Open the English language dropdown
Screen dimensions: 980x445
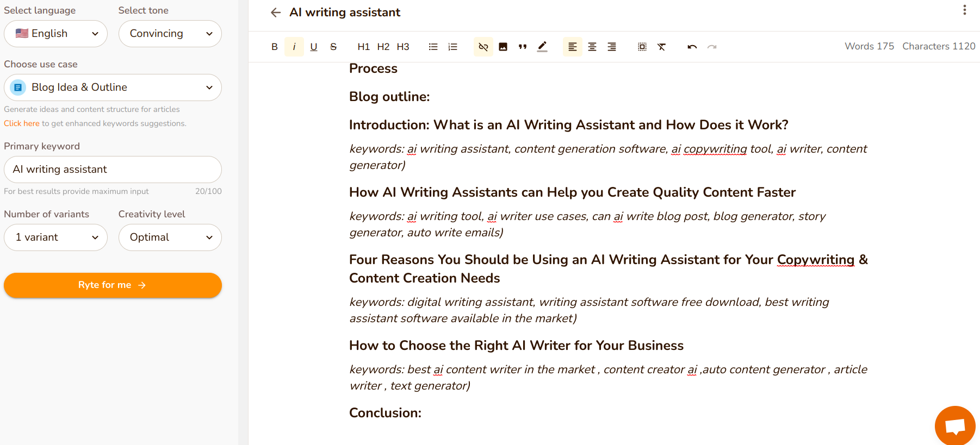55,34
